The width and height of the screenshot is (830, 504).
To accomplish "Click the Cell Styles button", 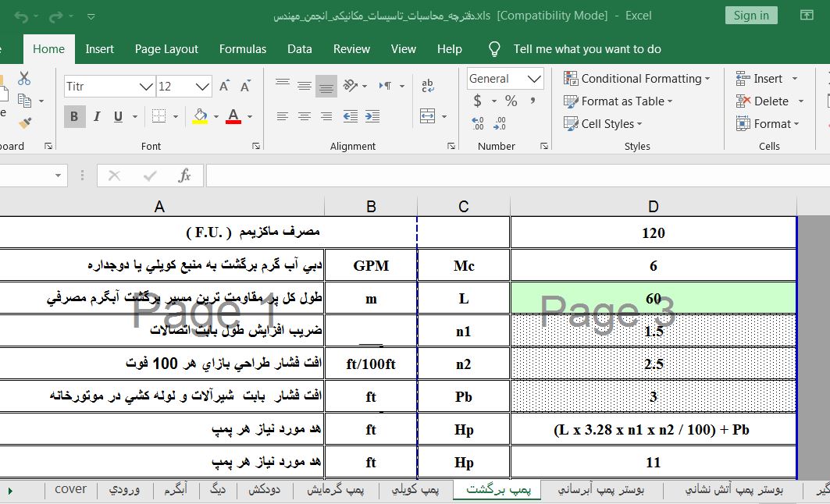I will pos(603,124).
